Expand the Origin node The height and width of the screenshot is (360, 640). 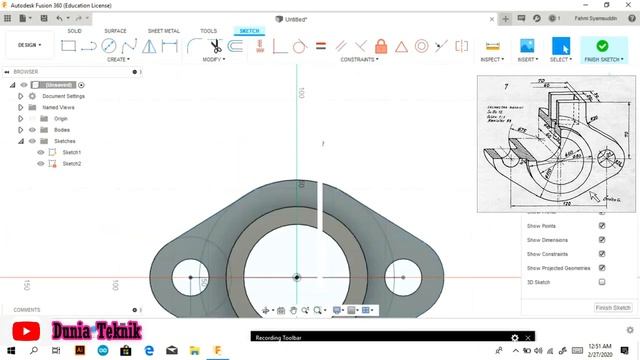pyautogui.click(x=20, y=119)
